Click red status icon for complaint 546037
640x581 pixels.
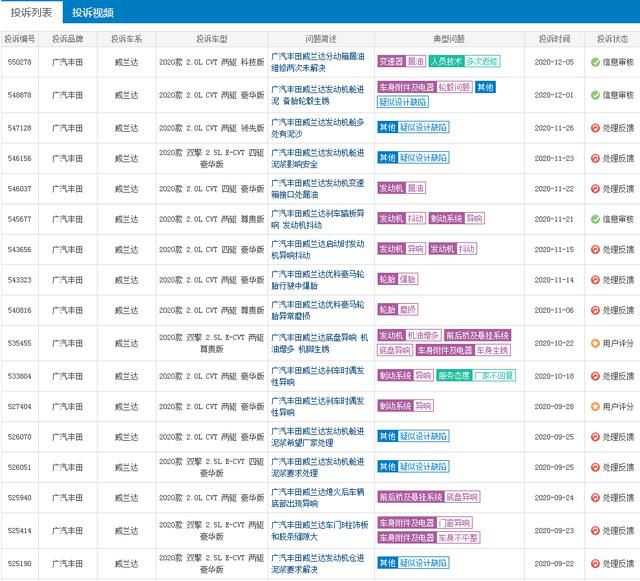595,189
